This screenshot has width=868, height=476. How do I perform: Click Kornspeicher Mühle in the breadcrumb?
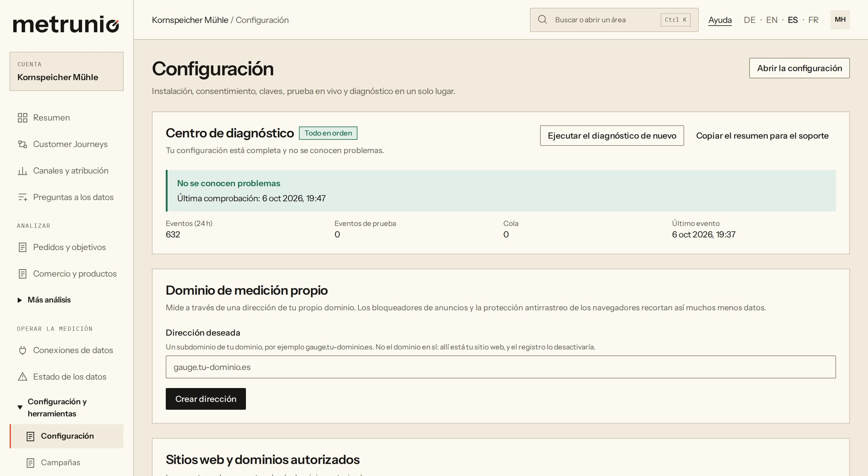coord(190,20)
